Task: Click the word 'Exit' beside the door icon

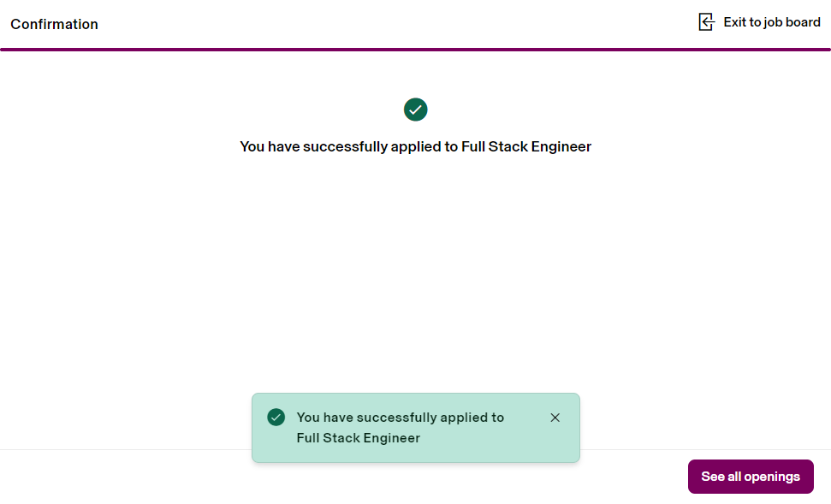Action: pyautogui.click(x=734, y=22)
